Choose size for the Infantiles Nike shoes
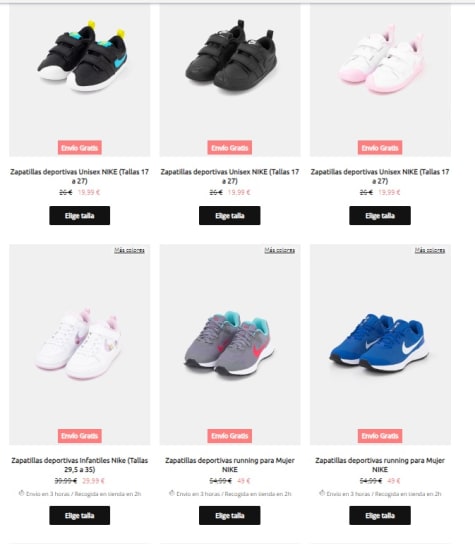The image size is (475, 544). pyautogui.click(x=79, y=515)
